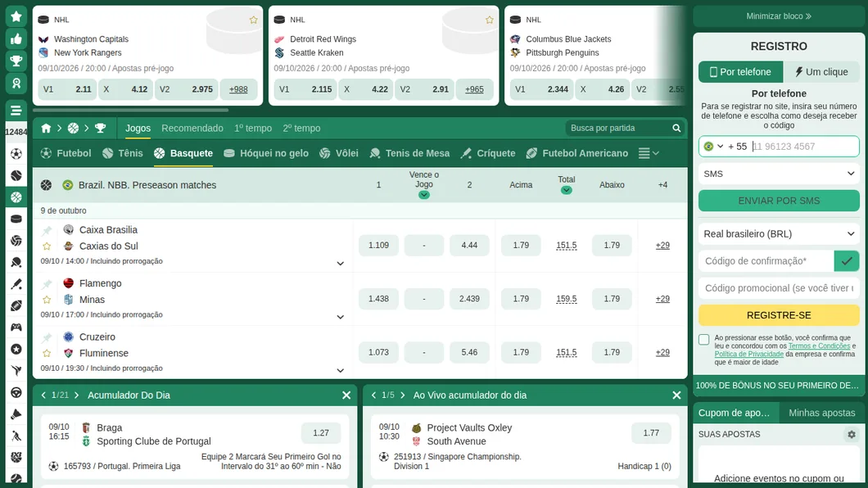Open the country code flag dropdown
The height and width of the screenshot is (488, 868).
pos(713,147)
